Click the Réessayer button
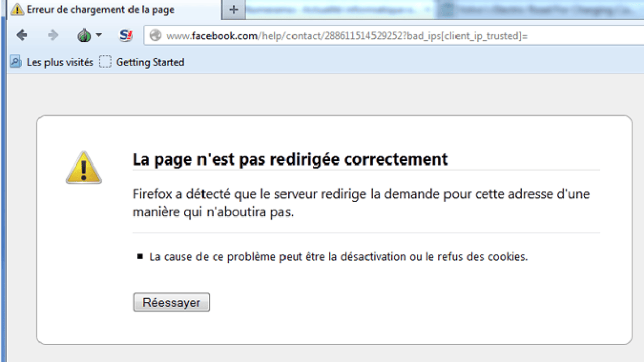This screenshot has height=362, width=644. pos(171,302)
